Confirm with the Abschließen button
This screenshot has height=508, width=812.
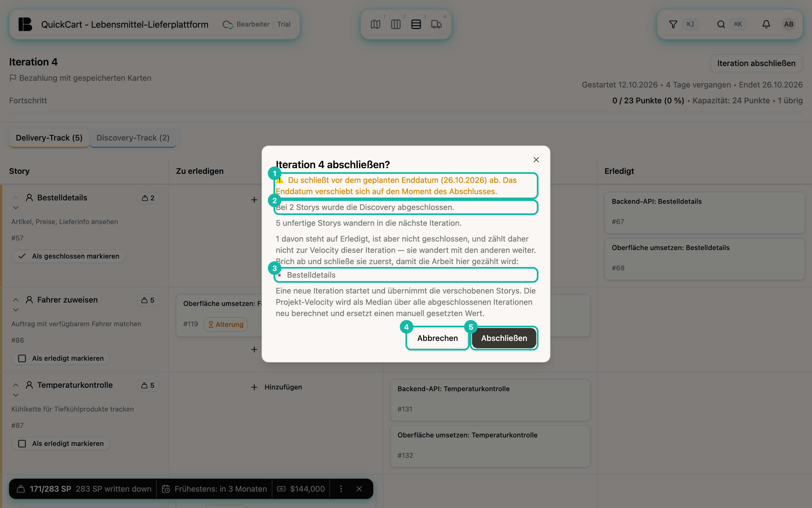point(504,338)
